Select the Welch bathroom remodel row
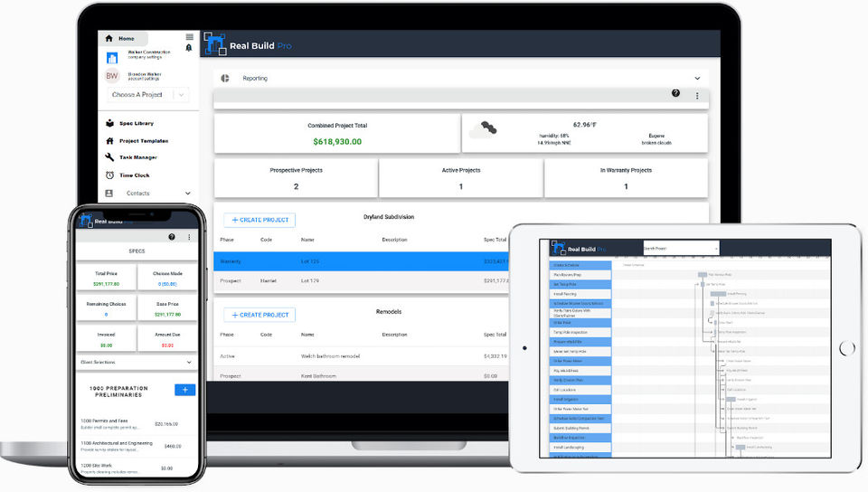This screenshot has width=868, height=492. click(x=361, y=355)
